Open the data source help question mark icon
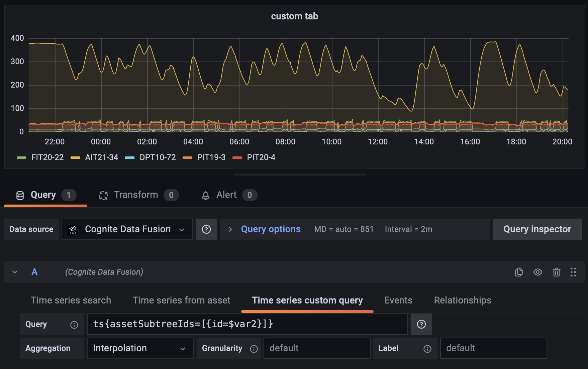 tap(206, 229)
